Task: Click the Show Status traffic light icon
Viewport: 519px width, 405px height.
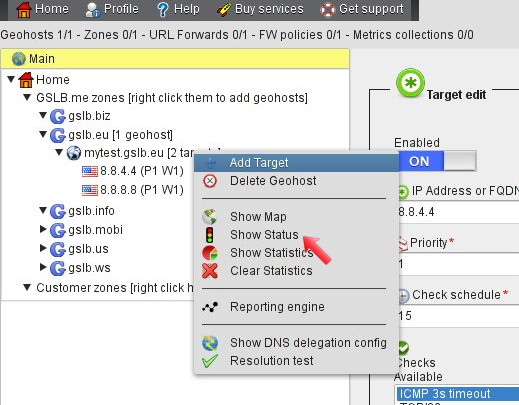Action: [210, 235]
